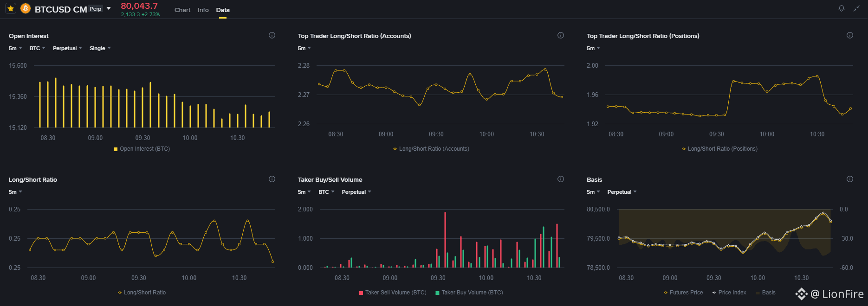This screenshot has width=868, height=306.
Task: Toggle Long/Short Ratio (Positions) legend series
Action: (719, 149)
